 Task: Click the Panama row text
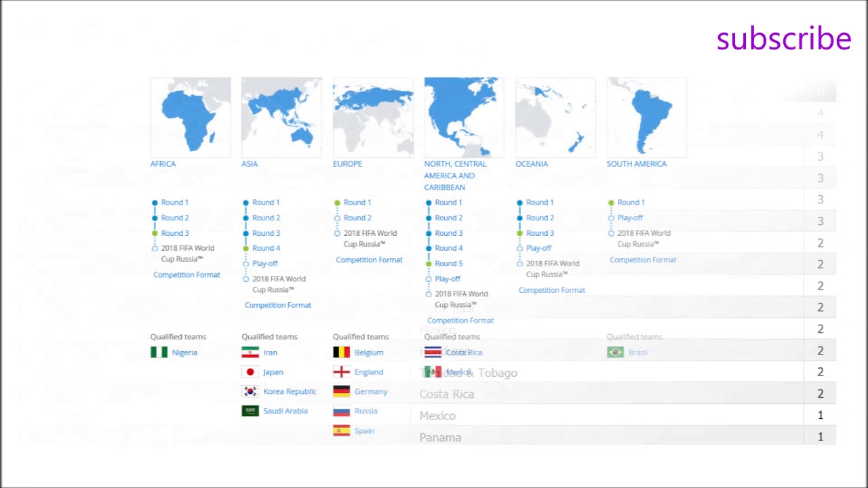(x=440, y=438)
